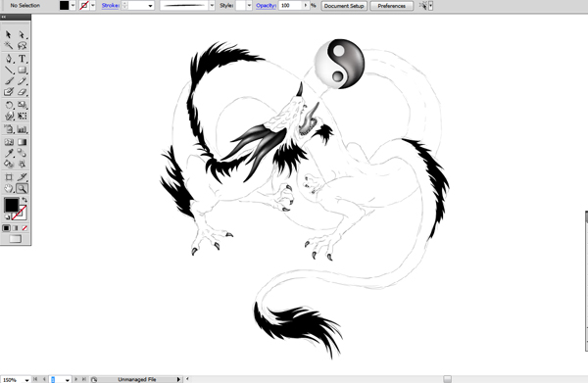Open the Stroke panel link
The height and width of the screenshot is (383, 588).
(x=110, y=6)
